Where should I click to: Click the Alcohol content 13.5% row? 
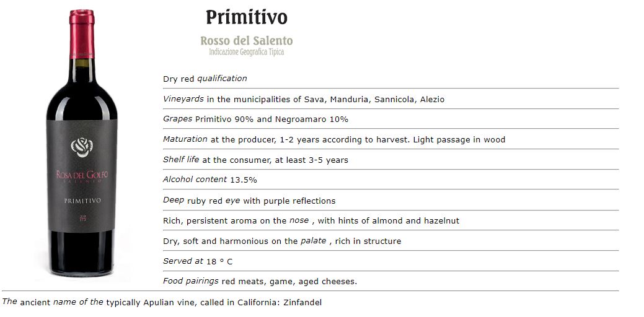pyautogui.click(x=210, y=180)
